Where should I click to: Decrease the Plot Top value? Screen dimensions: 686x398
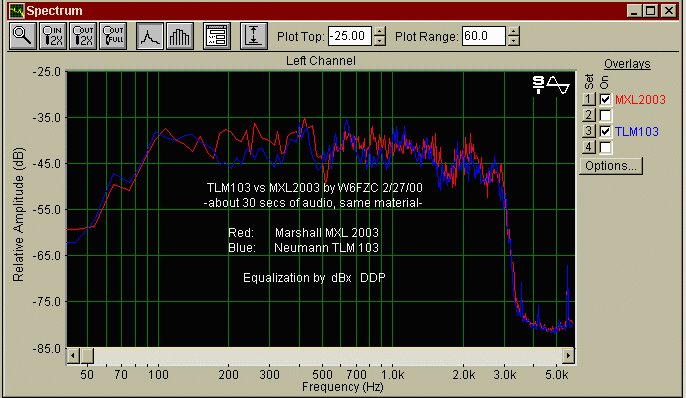pos(380,41)
